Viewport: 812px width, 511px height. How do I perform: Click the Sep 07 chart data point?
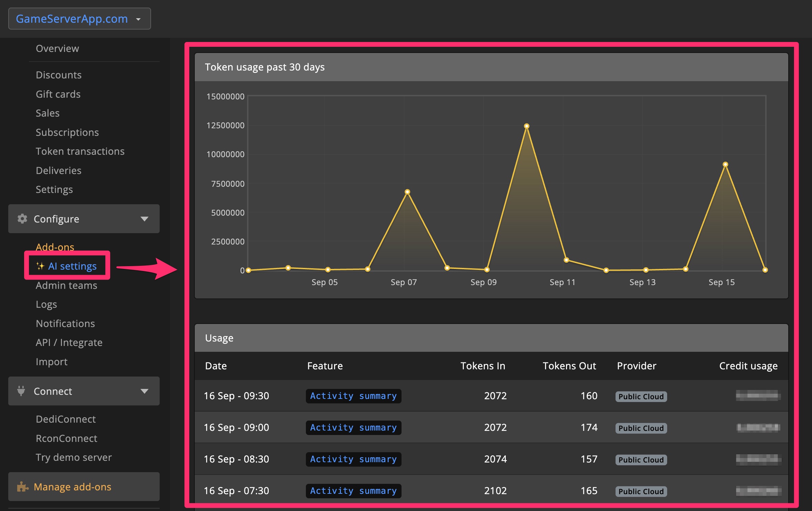(407, 192)
